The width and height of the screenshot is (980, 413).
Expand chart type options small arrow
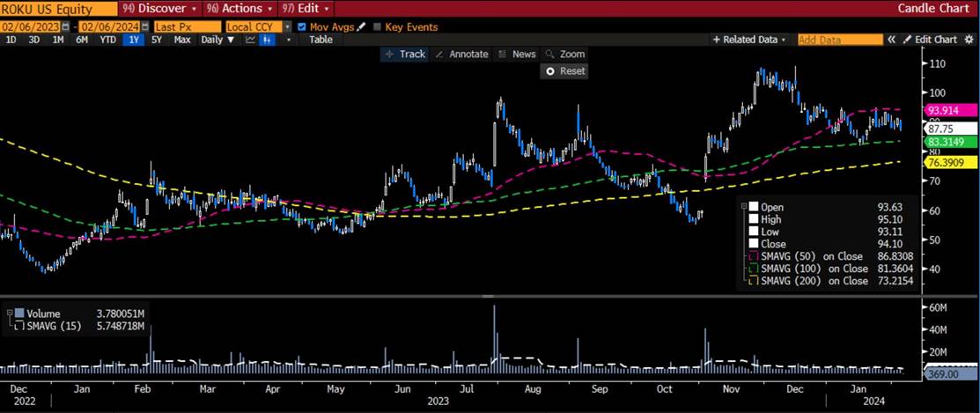tap(288, 40)
